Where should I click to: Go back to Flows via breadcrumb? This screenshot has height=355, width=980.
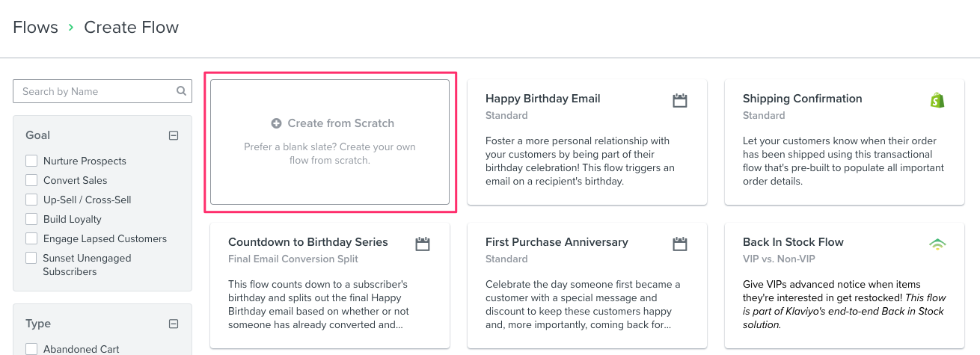pyautogui.click(x=35, y=28)
